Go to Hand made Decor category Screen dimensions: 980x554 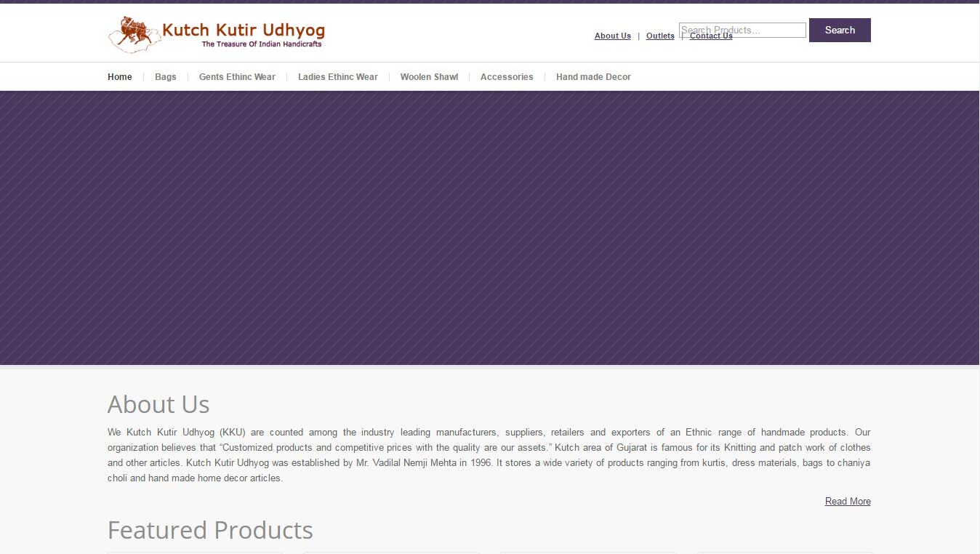pos(593,77)
